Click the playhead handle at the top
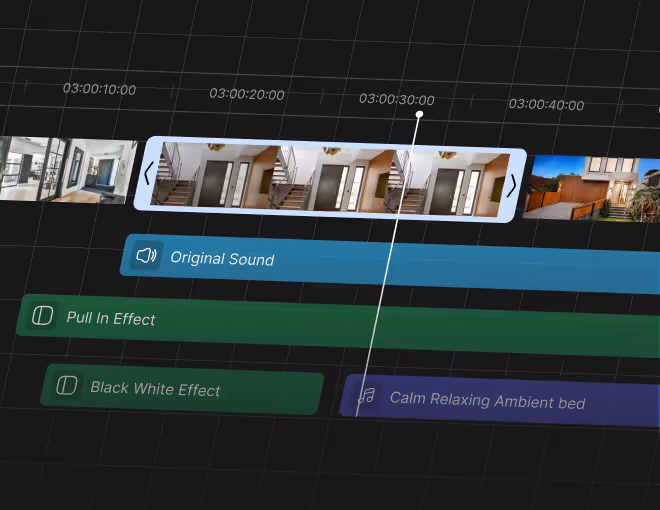Screen dimensions: 660x510 pyautogui.click(x=419, y=114)
